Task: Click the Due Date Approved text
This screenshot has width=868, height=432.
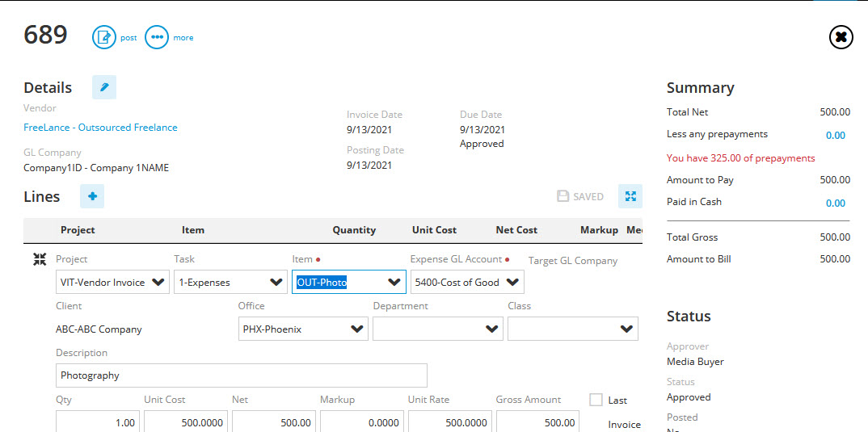Action: (x=482, y=144)
